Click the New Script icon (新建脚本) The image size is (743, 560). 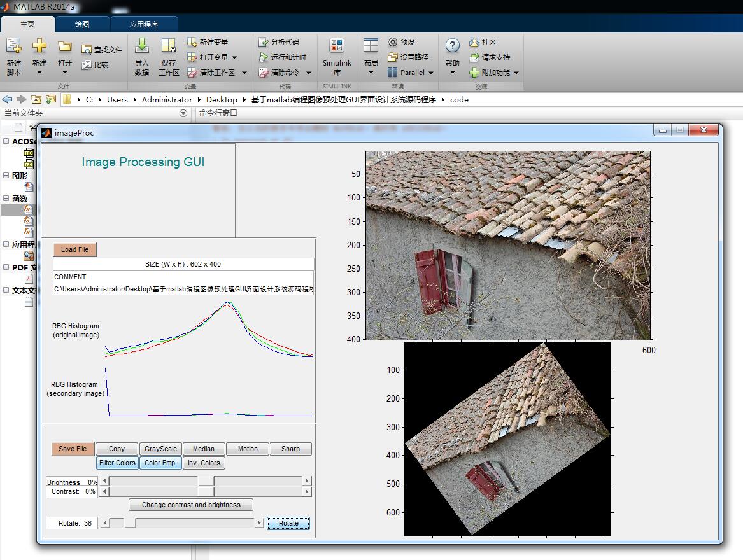14,46
